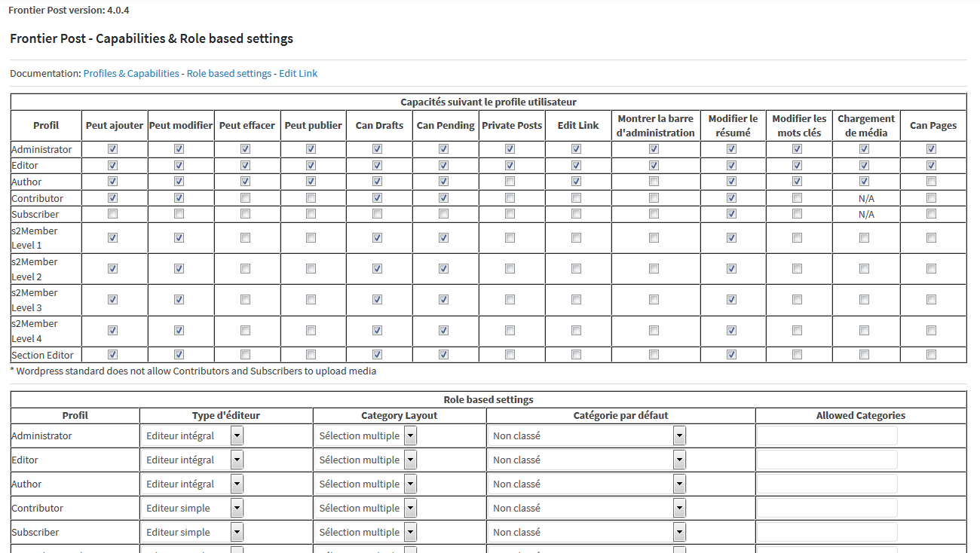Toggle Edit Link for s2Member Level 2
Viewport: 980px width, 553px height.
(577, 269)
